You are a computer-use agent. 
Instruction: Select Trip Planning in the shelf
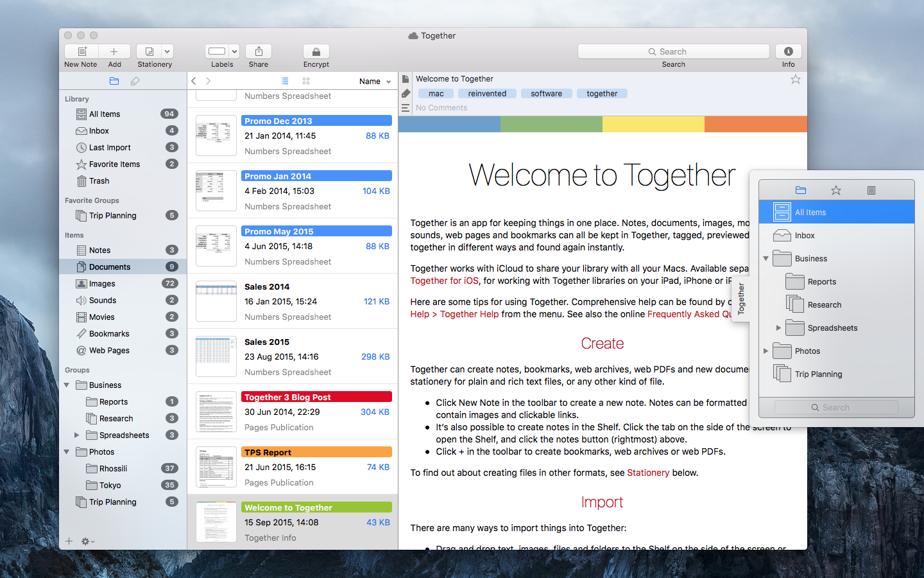click(x=818, y=374)
